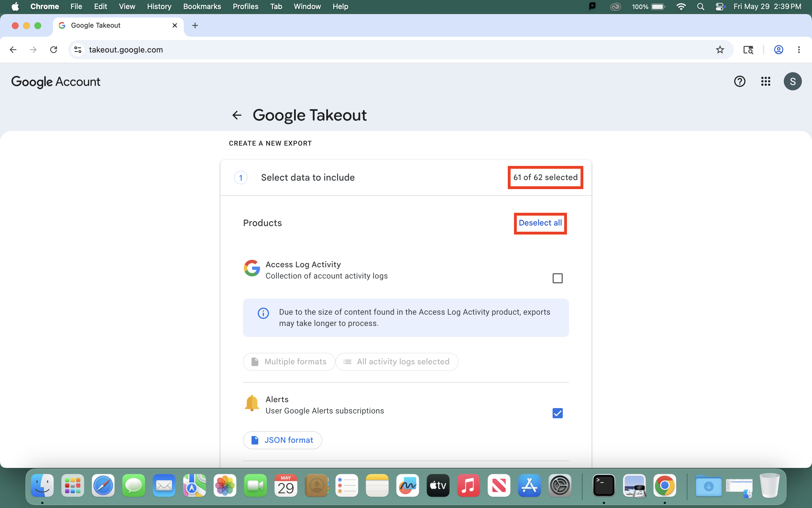812x508 pixels.
Task: Open the View menu
Action: click(x=127, y=7)
